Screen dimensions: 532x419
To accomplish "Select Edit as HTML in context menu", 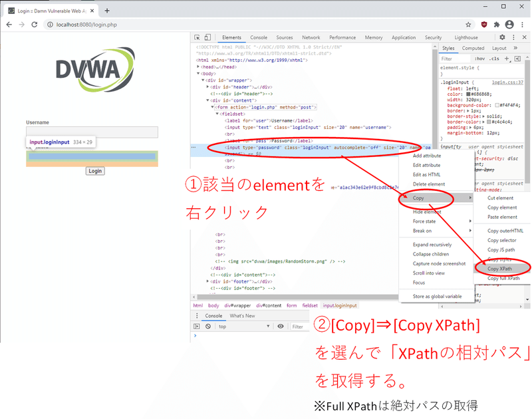I will pyautogui.click(x=426, y=175).
